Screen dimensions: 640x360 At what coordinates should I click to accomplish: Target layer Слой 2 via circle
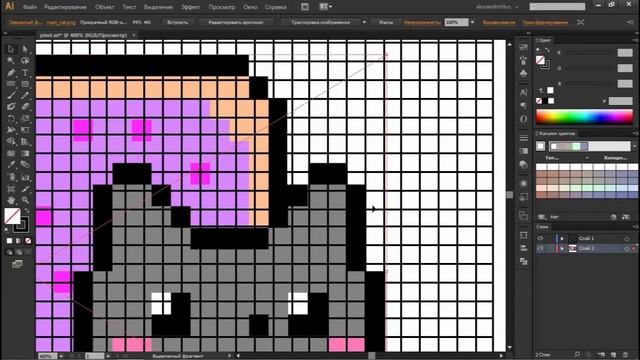tap(627, 248)
